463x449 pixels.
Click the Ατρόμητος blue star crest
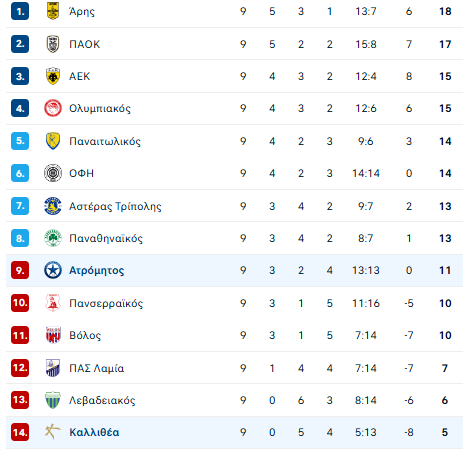pyautogui.click(x=53, y=270)
